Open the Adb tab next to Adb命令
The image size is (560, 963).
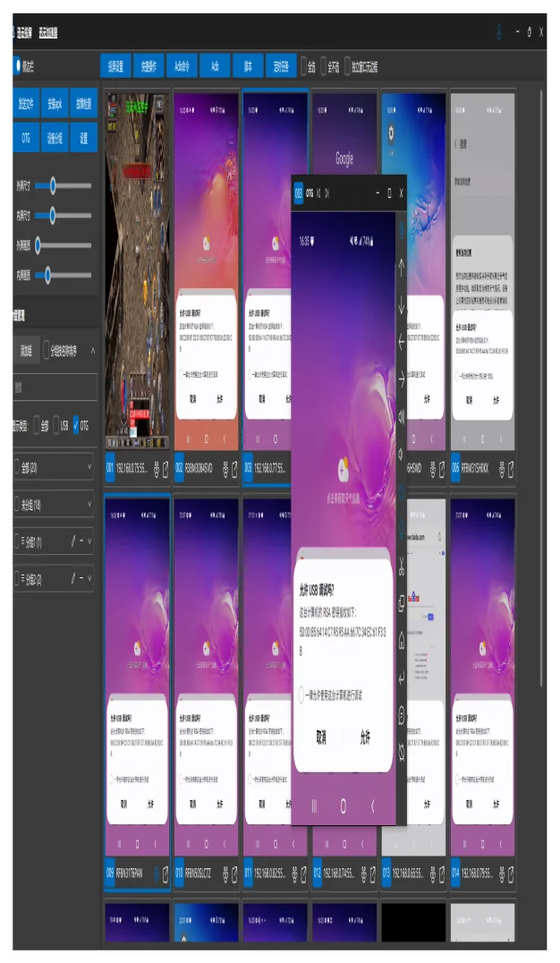[x=215, y=65]
